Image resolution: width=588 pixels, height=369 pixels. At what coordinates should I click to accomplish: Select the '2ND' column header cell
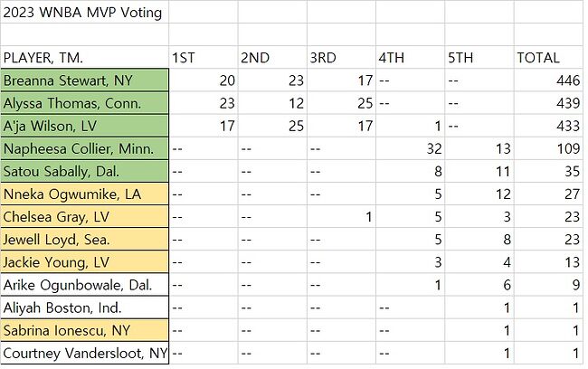pyautogui.click(x=272, y=58)
